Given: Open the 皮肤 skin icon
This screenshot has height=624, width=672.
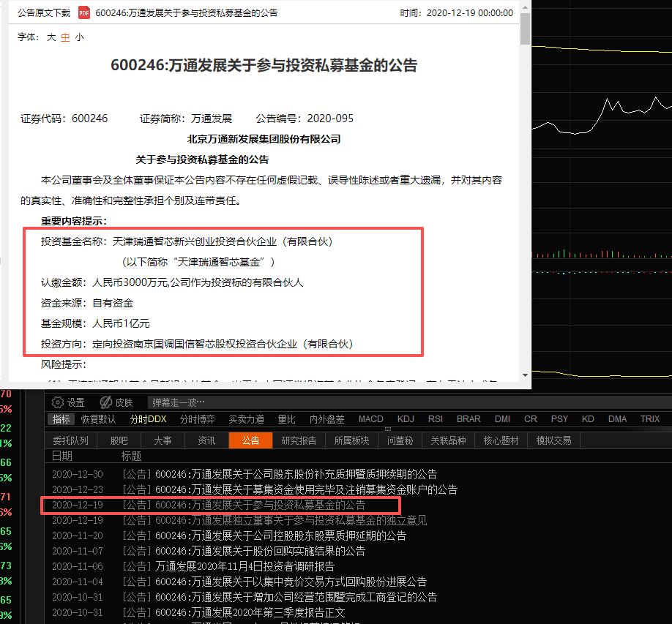Looking at the screenshot, I should click(106, 402).
